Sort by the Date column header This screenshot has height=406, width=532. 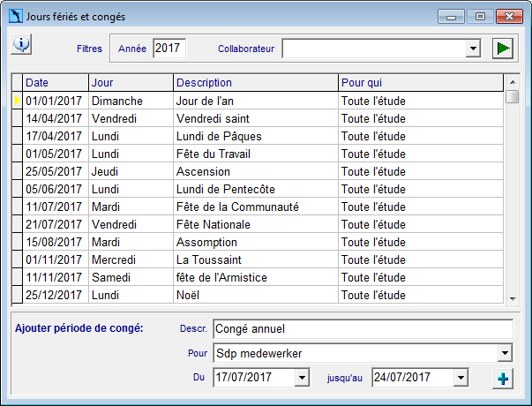pyautogui.click(x=56, y=82)
